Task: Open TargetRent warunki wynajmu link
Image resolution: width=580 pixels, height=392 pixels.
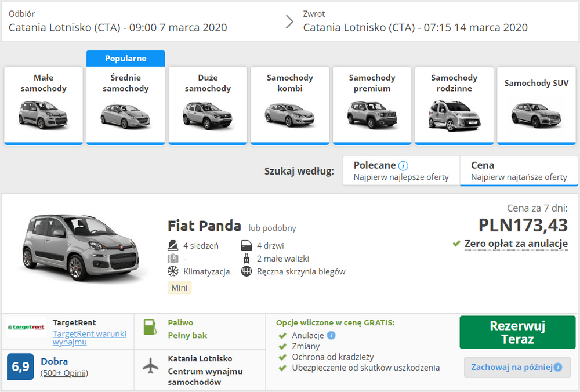Action: pos(89,337)
